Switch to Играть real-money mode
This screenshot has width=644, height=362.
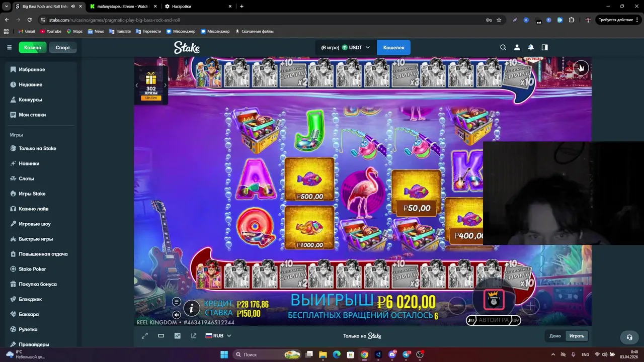[x=577, y=336]
